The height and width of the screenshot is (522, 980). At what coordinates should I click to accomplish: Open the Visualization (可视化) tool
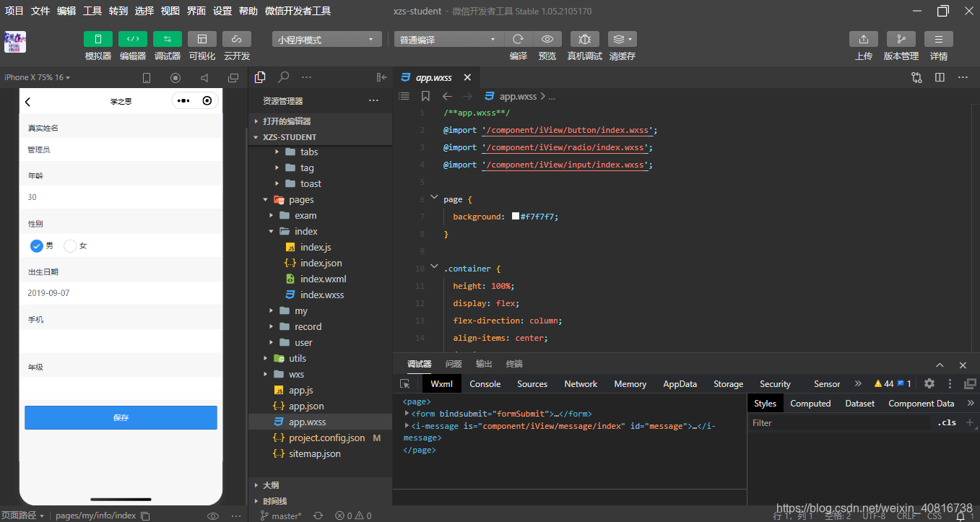(202, 39)
